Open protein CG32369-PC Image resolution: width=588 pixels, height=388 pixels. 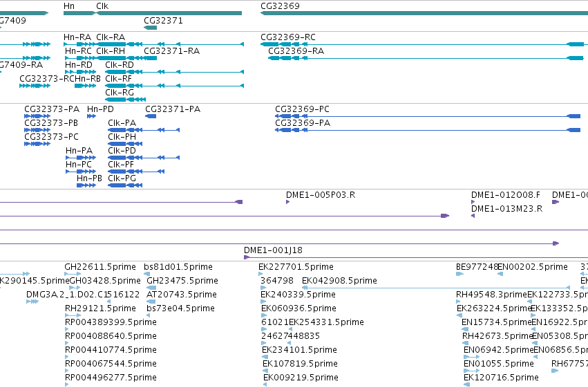click(302, 109)
